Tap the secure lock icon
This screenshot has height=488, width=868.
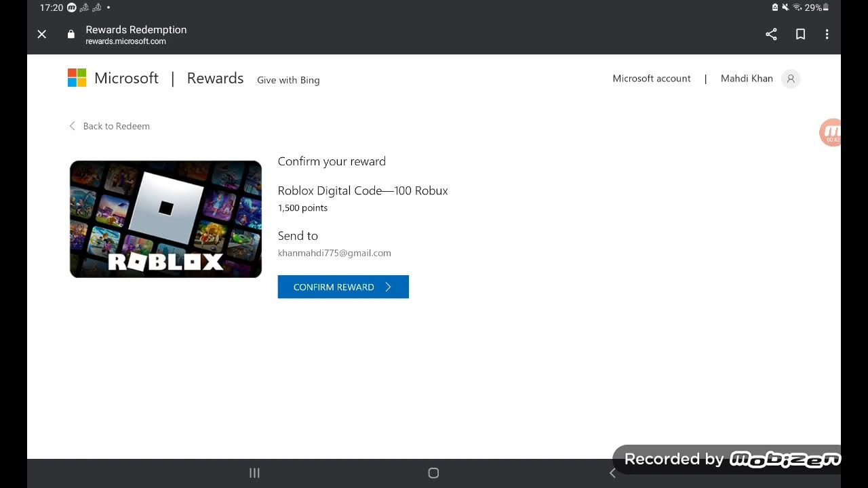71,35
